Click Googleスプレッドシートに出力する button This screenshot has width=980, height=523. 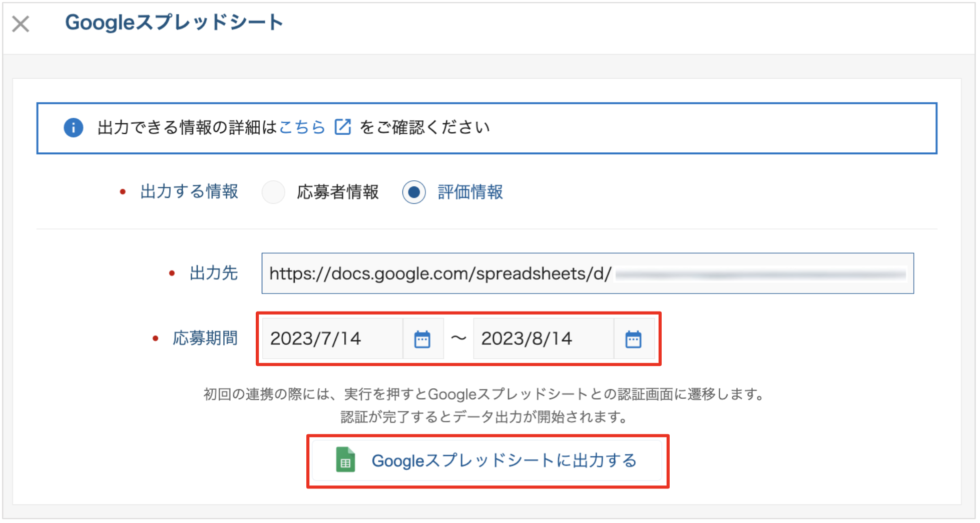coord(487,461)
